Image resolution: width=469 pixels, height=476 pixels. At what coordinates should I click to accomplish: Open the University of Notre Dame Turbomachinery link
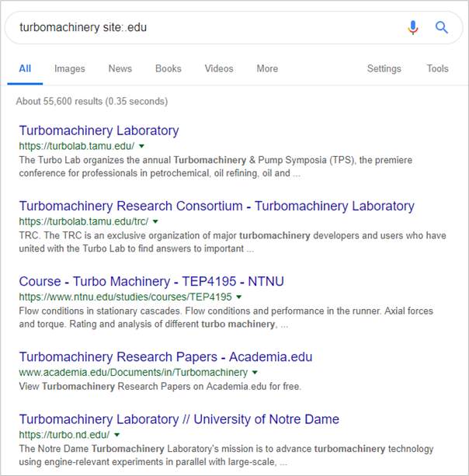[179, 419]
